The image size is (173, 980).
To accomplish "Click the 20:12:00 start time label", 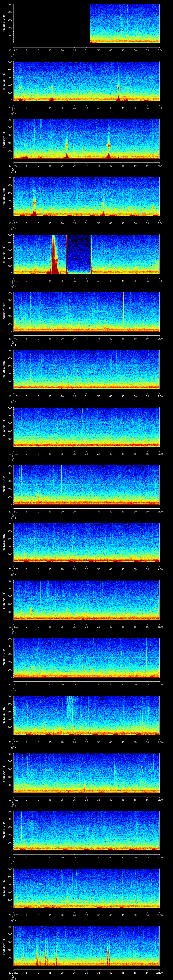I will (13, 511).
